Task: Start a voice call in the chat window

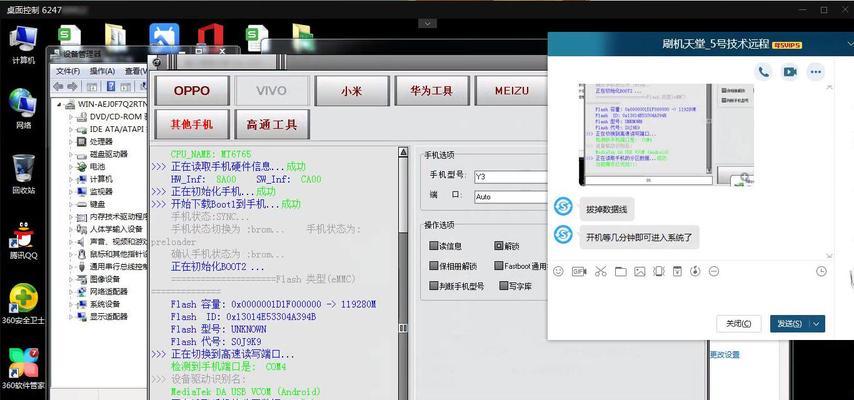Action: pyautogui.click(x=764, y=71)
